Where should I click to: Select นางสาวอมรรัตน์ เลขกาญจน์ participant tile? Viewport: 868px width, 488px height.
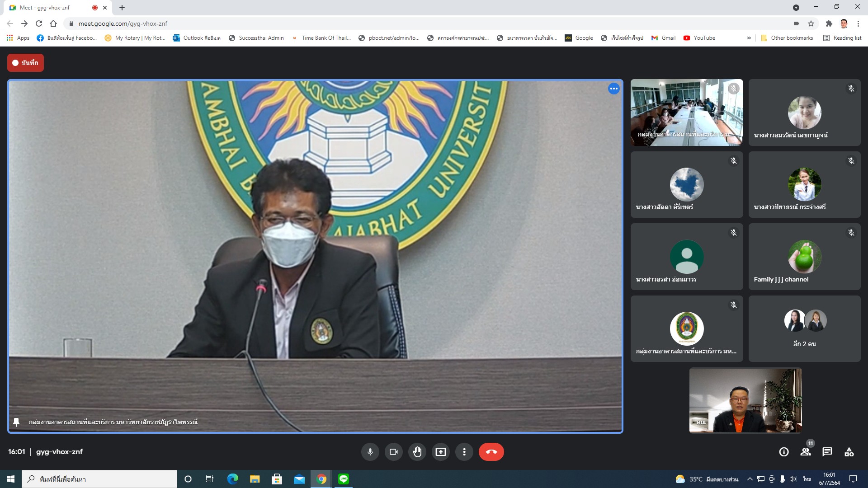coord(804,113)
